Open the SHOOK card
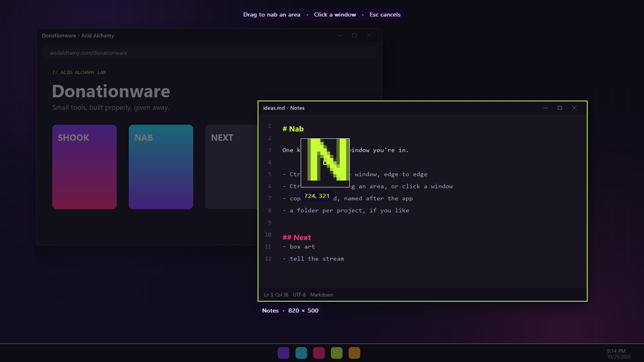Screen dimensions: 644x362 pos(85,167)
